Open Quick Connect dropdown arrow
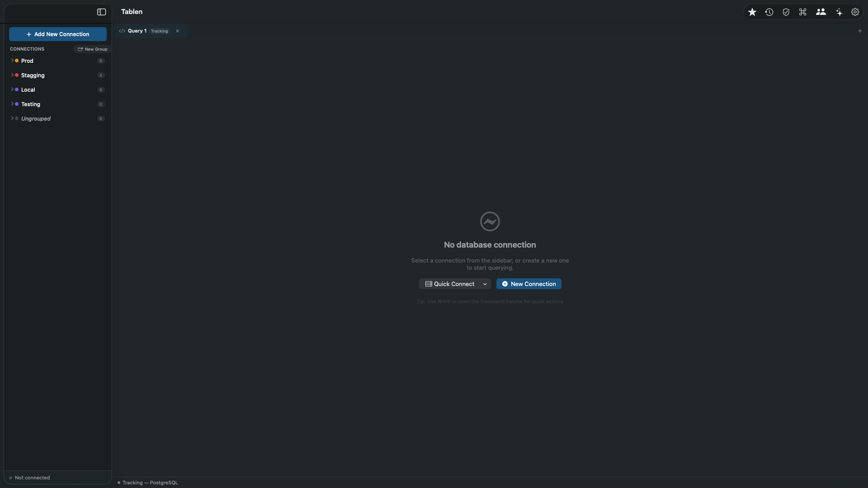The width and height of the screenshot is (868, 488). [x=485, y=284]
